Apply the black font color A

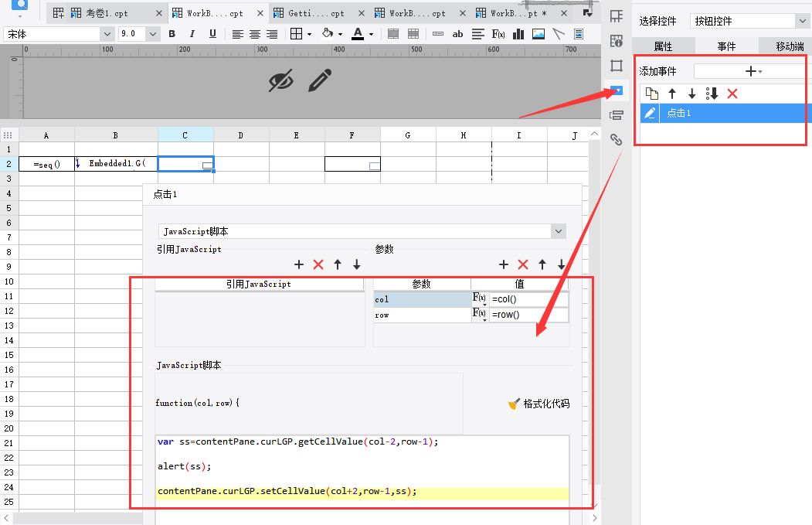point(358,34)
